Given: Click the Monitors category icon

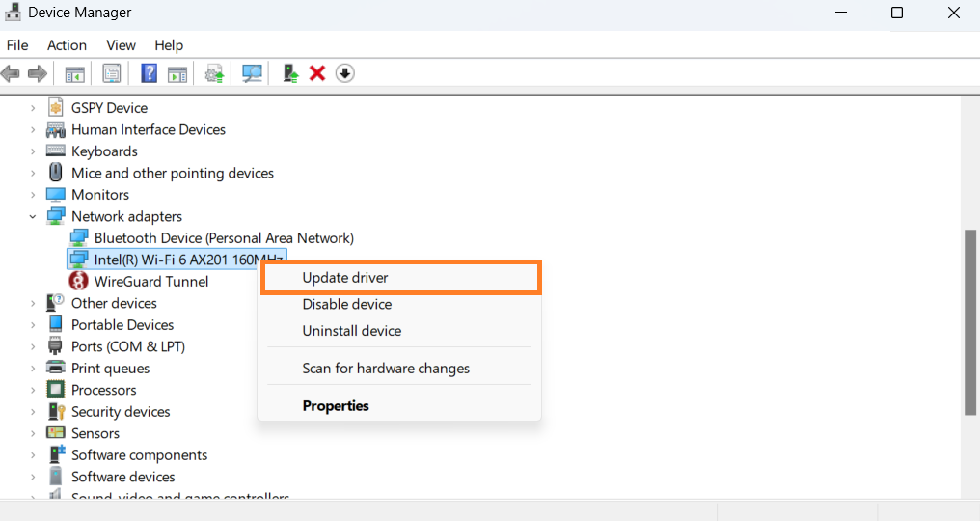Looking at the screenshot, I should [56, 195].
